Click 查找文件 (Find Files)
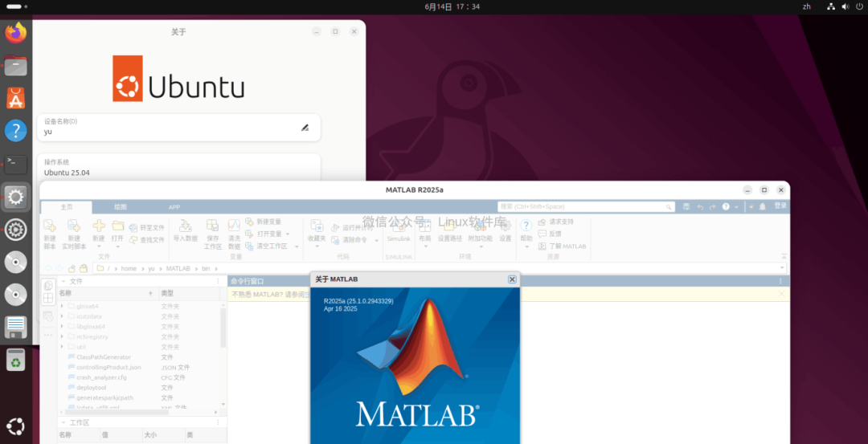The height and width of the screenshot is (444, 868). 147,240
